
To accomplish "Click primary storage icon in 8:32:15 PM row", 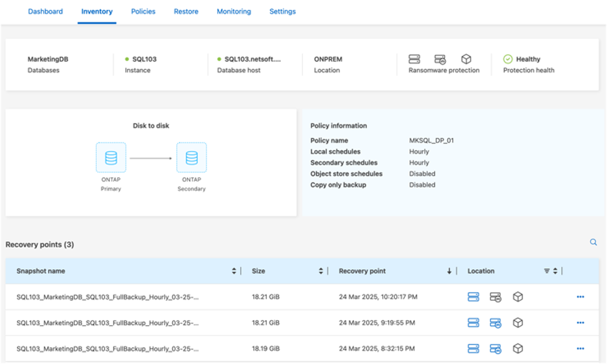I will point(473,349).
